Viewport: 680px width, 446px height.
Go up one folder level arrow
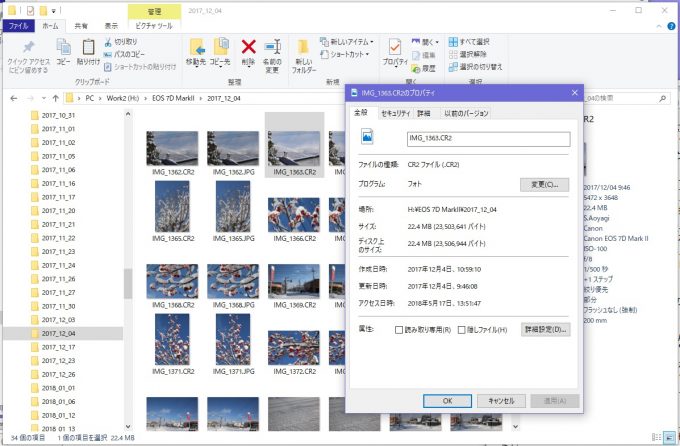[x=56, y=98]
